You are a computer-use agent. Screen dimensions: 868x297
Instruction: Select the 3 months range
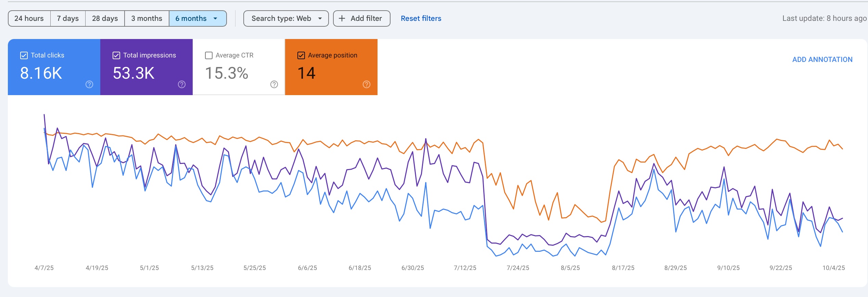pyautogui.click(x=146, y=18)
